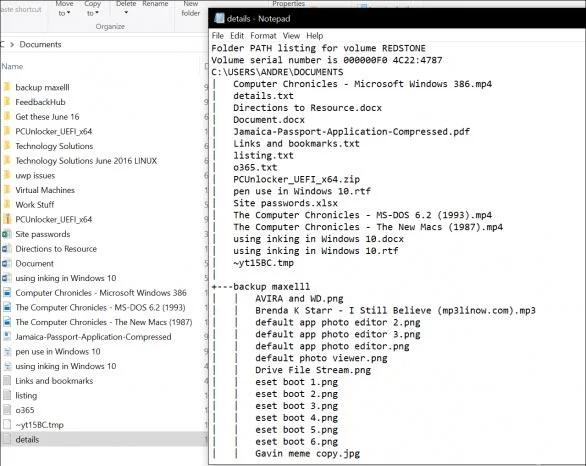Image resolution: width=586 pixels, height=466 pixels.
Task: Expand the Delete dropdown arrow
Action: point(126,12)
